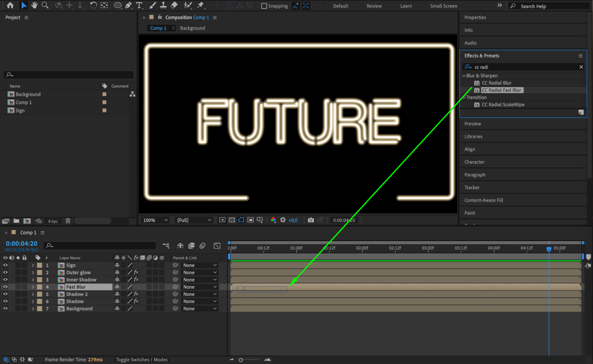The image size is (593, 364).
Task: Click the new folder icon in Project panel
Action: [16, 221]
